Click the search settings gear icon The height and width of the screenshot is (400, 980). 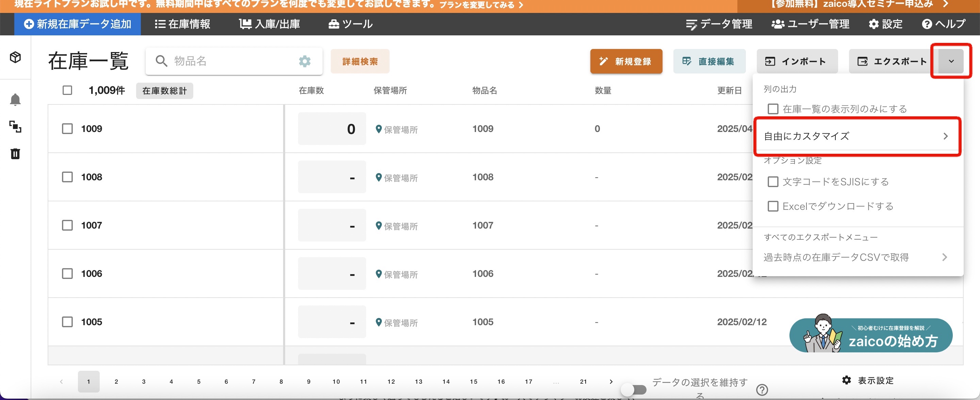tap(304, 61)
